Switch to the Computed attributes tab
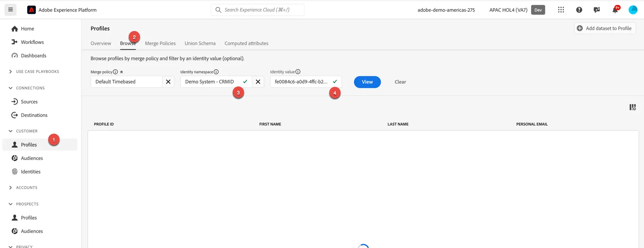Image resolution: width=644 pixels, height=248 pixels. click(246, 43)
